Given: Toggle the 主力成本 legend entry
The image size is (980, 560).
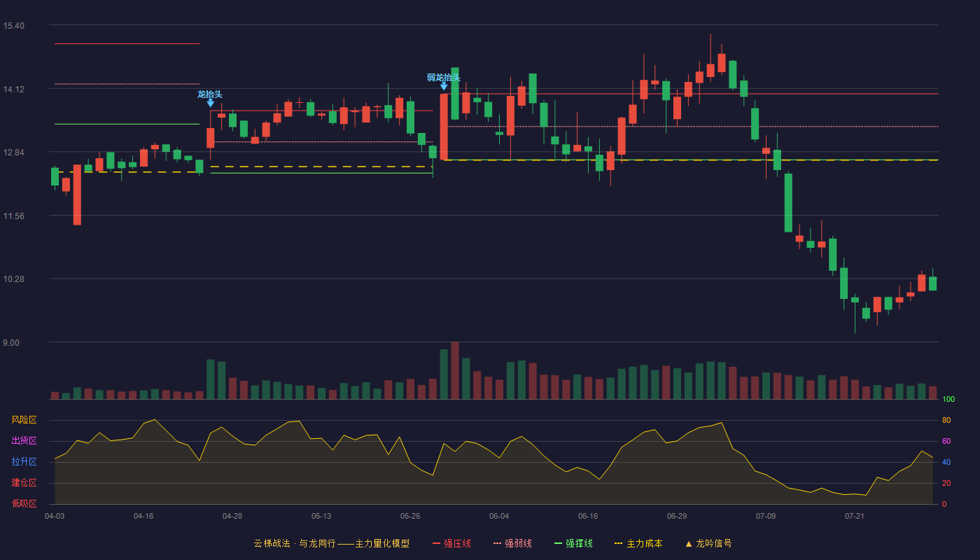Looking at the screenshot, I should [x=638, y=543].
